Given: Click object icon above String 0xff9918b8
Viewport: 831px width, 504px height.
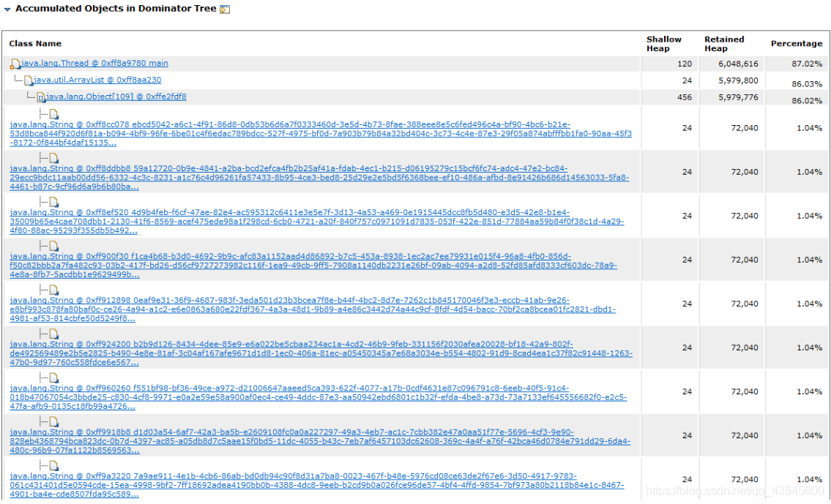Looking at the screenshot, I should coord(53,422).
